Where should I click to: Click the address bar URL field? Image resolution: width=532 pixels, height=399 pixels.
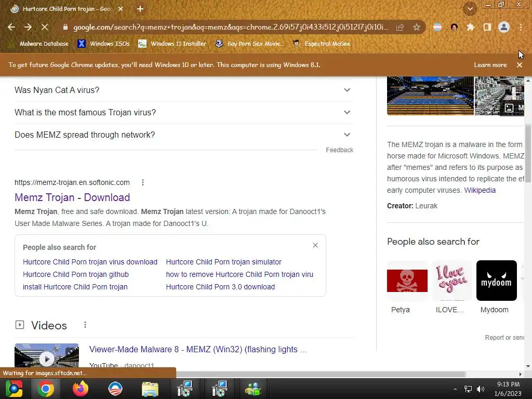pos(231,27)
